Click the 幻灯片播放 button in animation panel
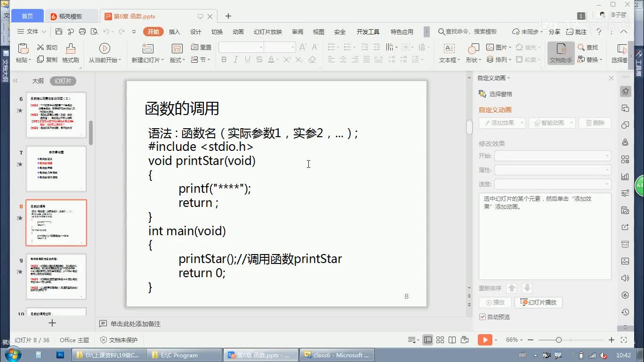644x362 pixels. coord(539,303)
